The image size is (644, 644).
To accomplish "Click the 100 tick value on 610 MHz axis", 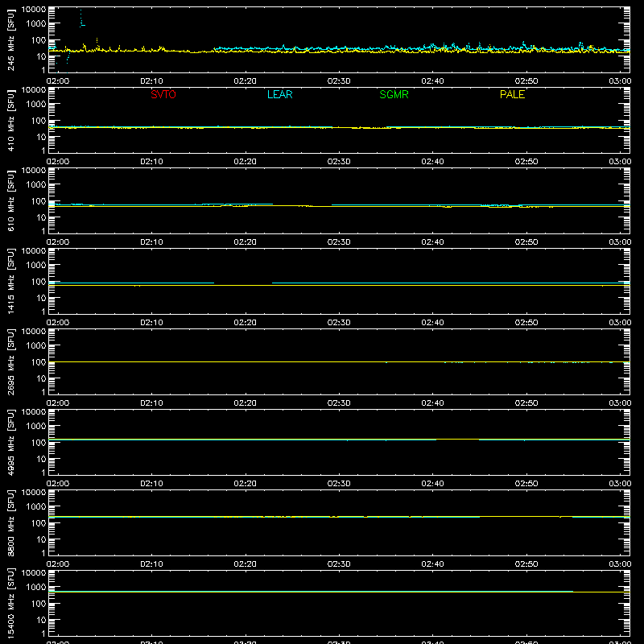I will pos(39,201).
